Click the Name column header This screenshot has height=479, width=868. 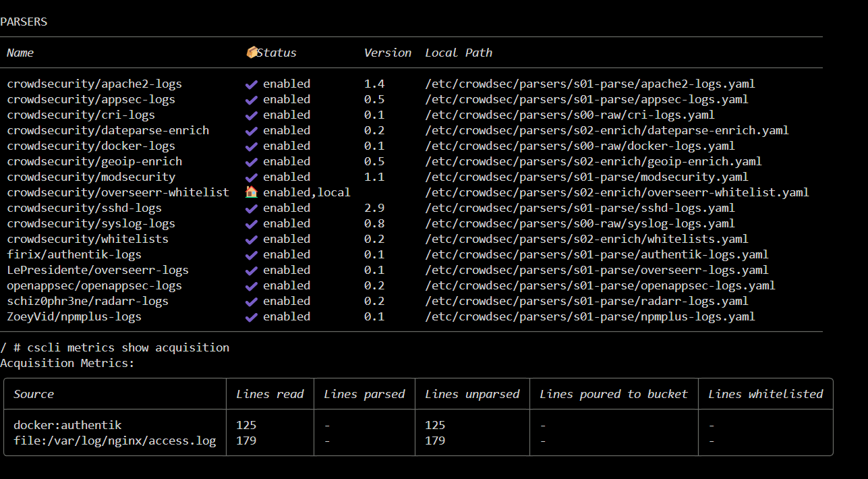pyautogui.click(x=20, y=53)
